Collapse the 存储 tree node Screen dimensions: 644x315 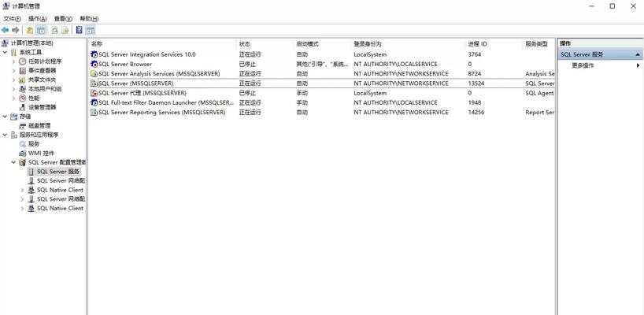pos(5,117)
